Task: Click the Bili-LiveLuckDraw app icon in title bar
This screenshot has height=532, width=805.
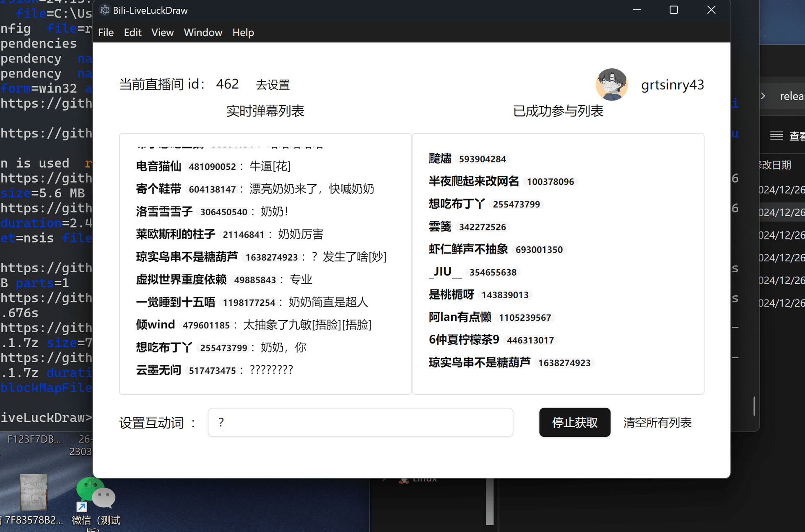Action: (104, 10)
